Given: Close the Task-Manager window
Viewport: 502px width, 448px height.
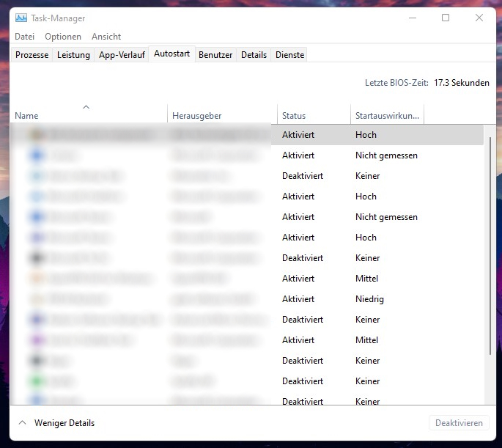Looking at the screenshot, I should click(x=479, y=18).
